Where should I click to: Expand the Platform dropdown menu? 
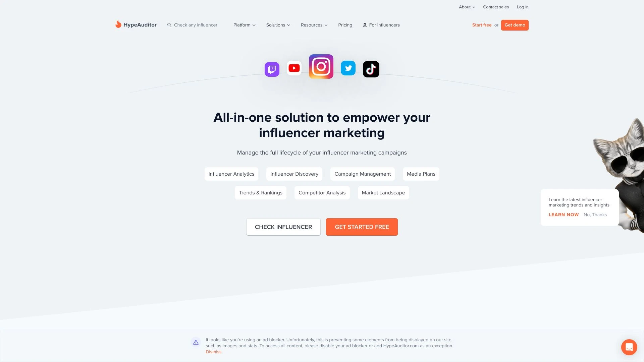[244, 25]
